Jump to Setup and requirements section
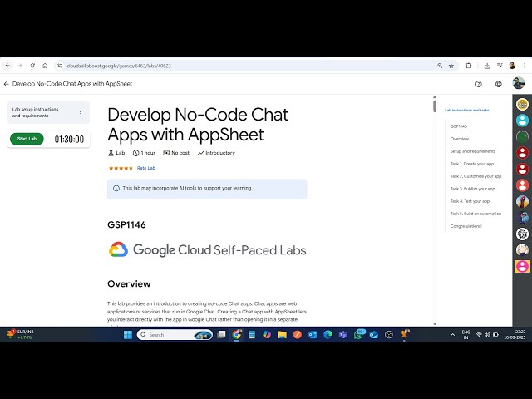 point(473,151)
